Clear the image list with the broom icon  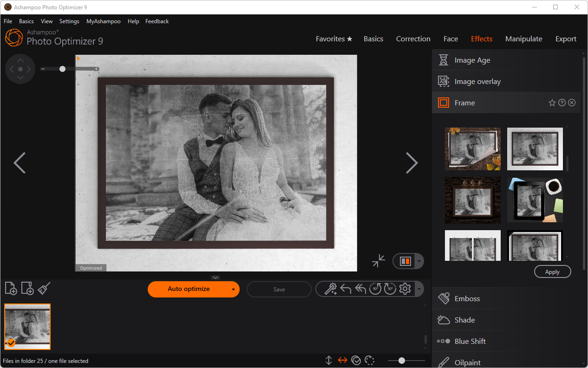pos(44,288)
